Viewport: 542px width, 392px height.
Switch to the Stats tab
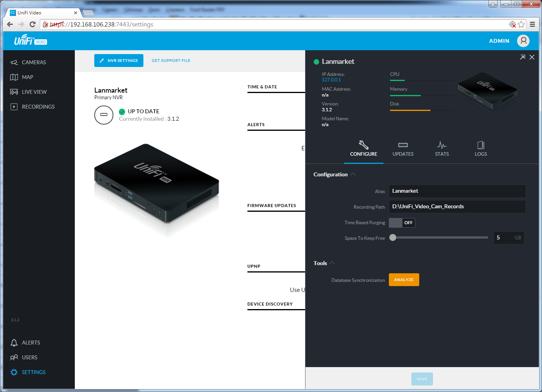(x=442, y=149)
